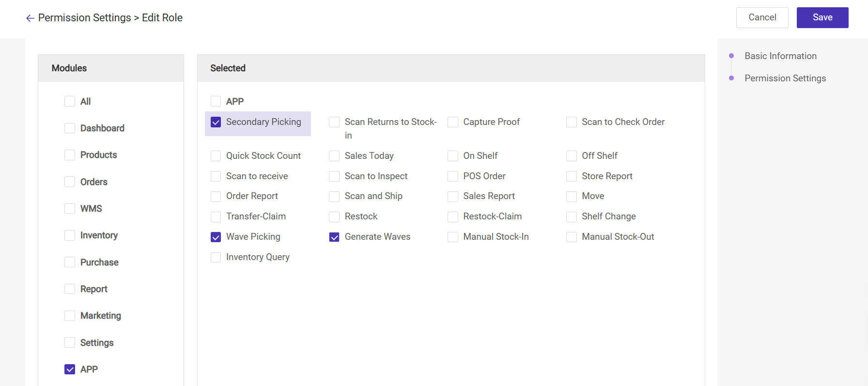
Task: Uncheck Generate Waves permission
Action: tap(334, 237)
